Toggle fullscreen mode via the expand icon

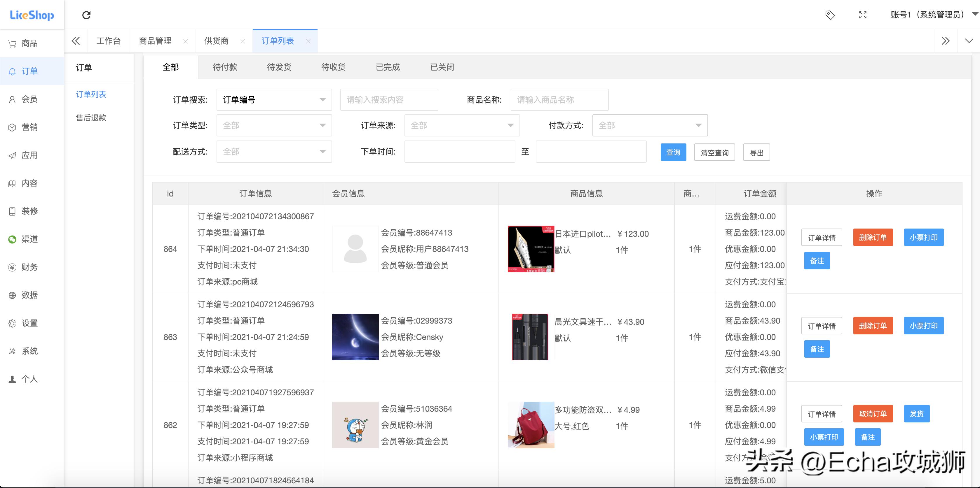(863, 15)
